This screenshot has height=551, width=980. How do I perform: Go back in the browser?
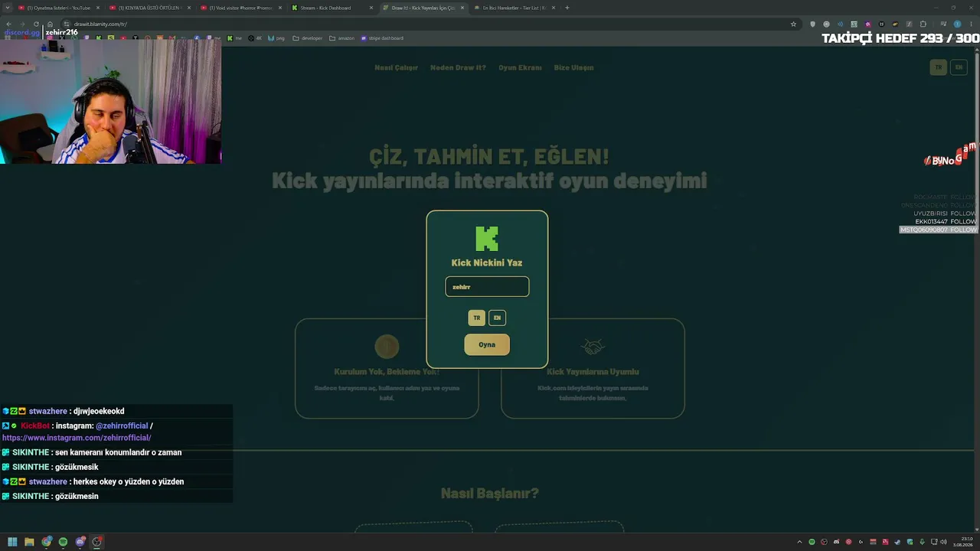8,24
